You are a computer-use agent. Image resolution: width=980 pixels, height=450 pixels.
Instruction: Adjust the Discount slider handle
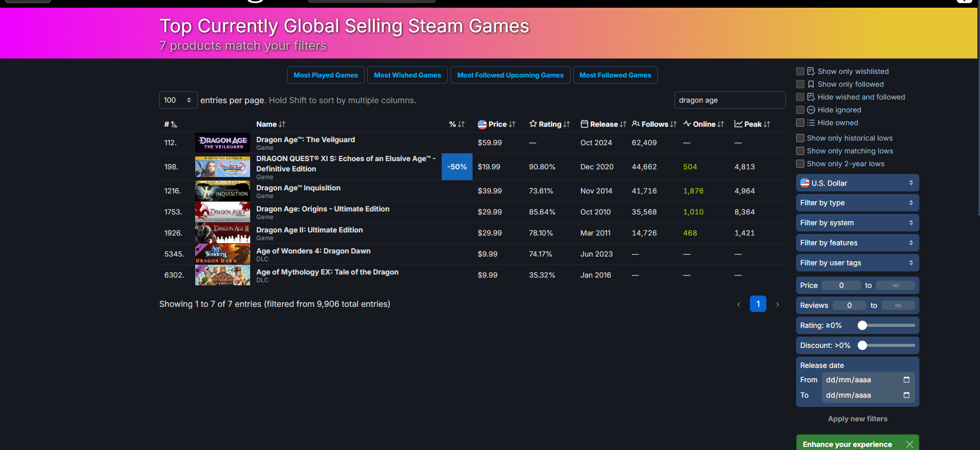coord(862,345)
